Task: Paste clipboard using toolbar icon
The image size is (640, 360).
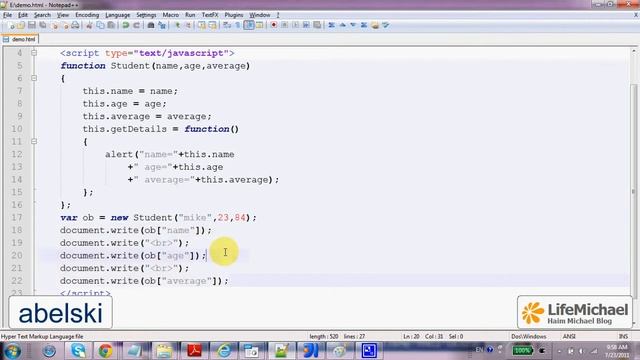Action: 111,25
